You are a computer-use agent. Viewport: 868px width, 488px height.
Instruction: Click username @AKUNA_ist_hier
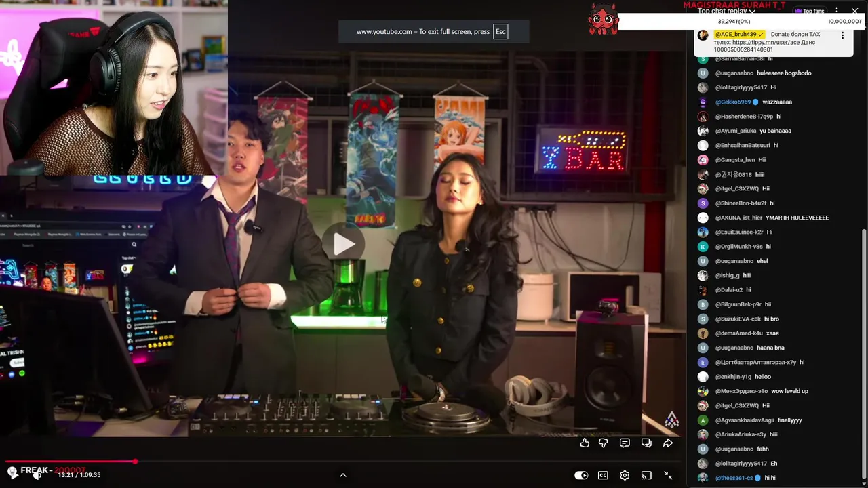point(738,218)
